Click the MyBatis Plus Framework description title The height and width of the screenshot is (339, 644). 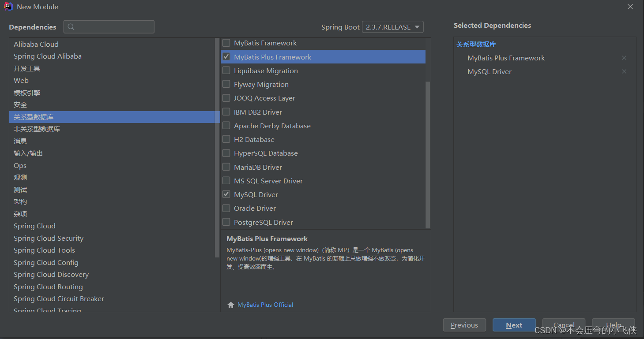267,238
